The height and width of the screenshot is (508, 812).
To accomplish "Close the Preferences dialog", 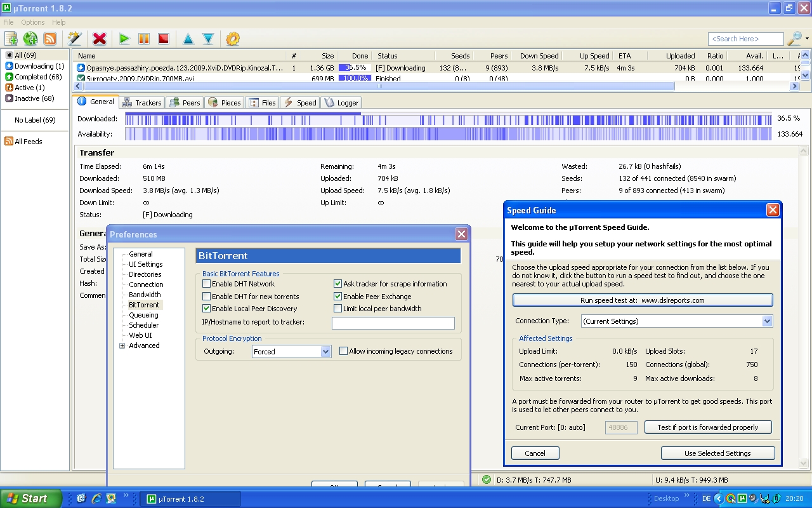I will (461, 234).
